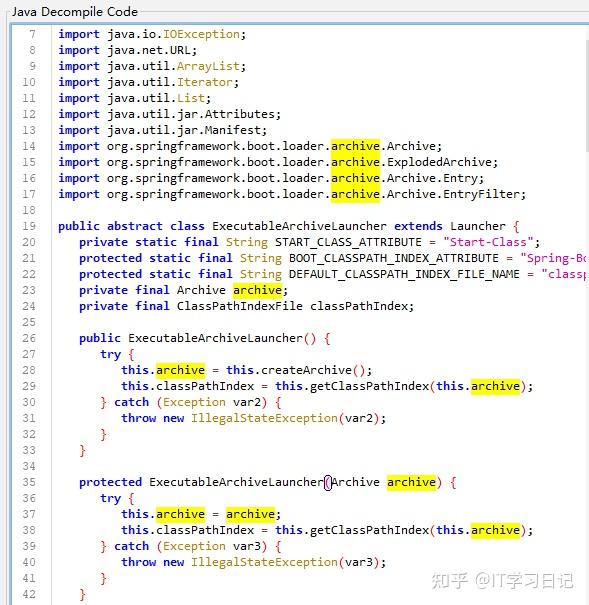Click the createArchive() method call
This screenshot has height=605, width=589.
[312, 370]
